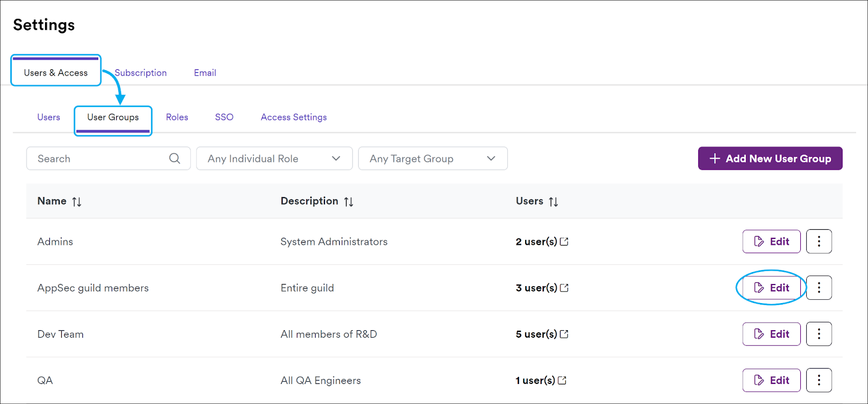Viewport: 868px width, 404px height.
Task: Click the 5 user(s) link
Action: click(537, 334)
